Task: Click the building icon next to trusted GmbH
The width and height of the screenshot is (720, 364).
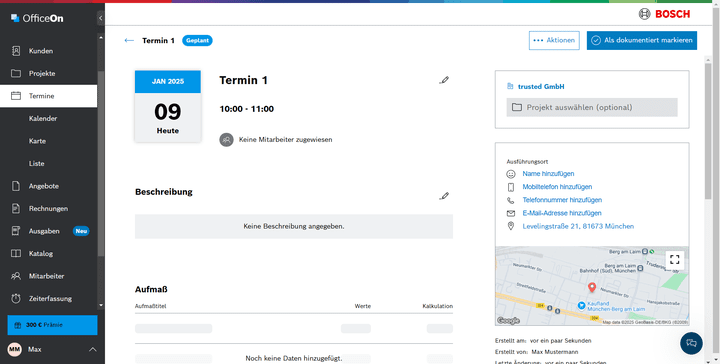Action: pos(510,86)
